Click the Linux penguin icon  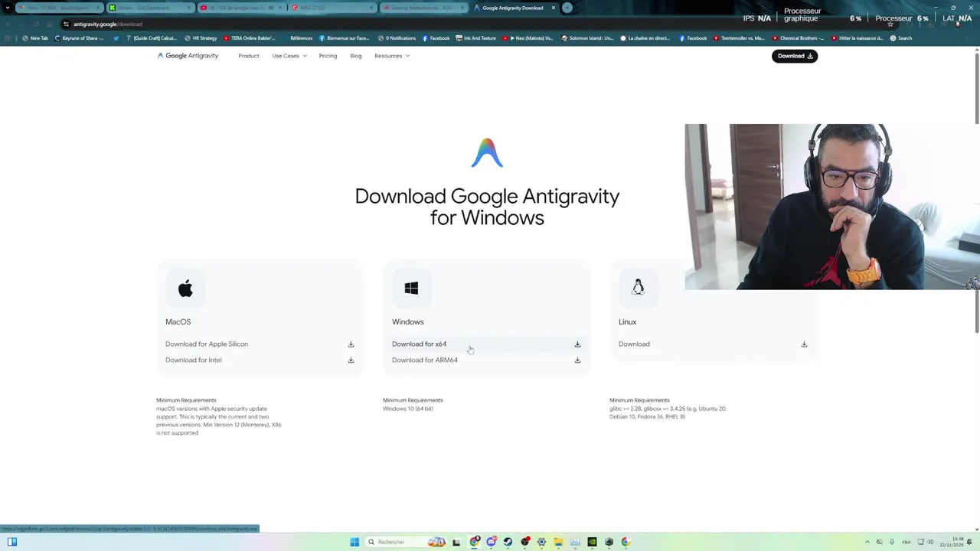638,288
